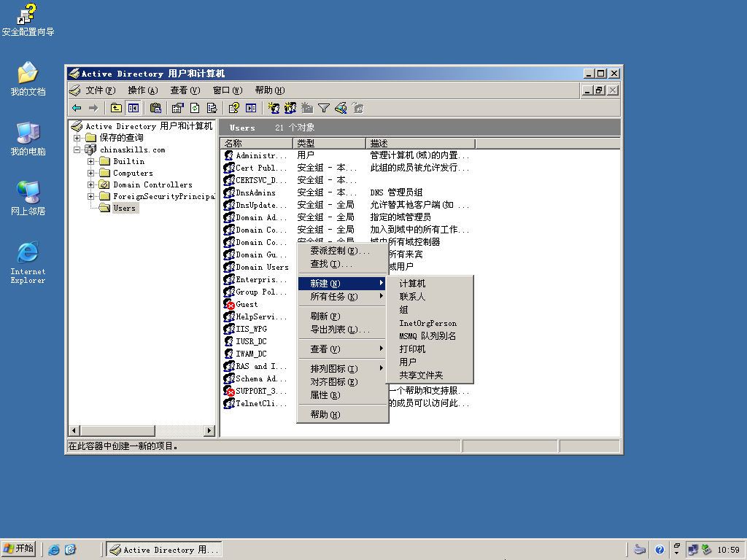Launch Internet Explorer from the quick launch bar
Image resolution: width=747 pixels, height=560 pixels.
[x=54, y=550]
